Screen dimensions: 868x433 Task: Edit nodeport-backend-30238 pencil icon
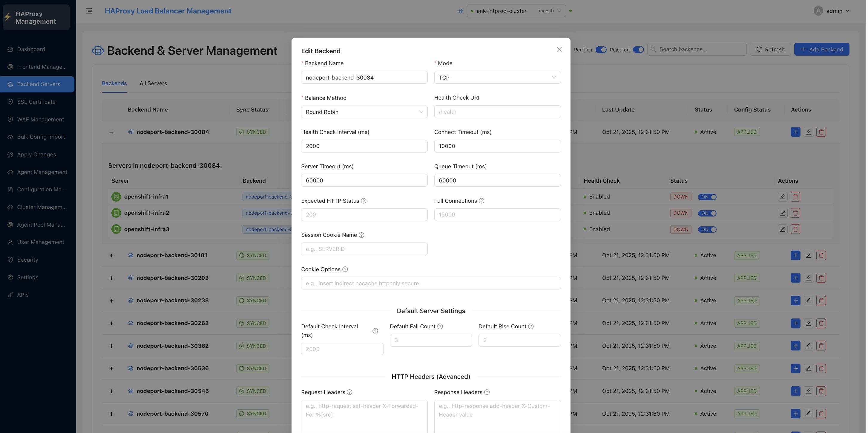(x=808, y=301)
